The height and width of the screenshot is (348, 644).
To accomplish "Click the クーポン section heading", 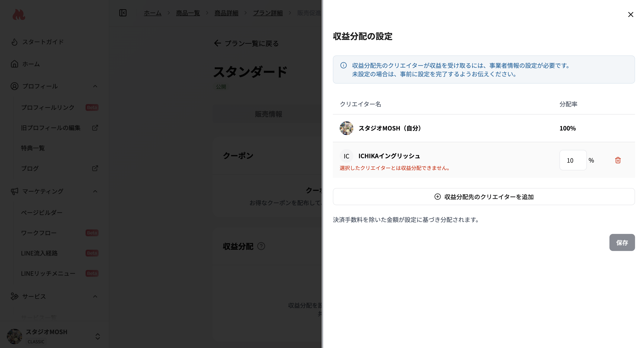I will [238, 155].
